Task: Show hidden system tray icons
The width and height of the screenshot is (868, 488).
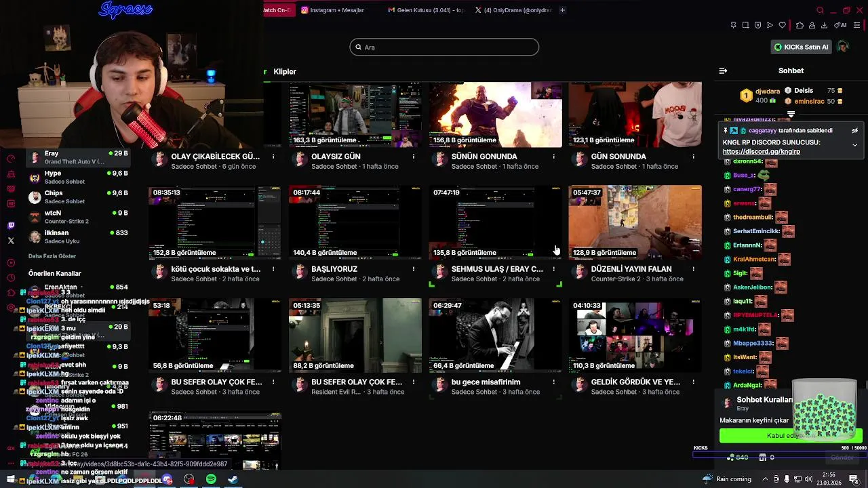Action: (765, 479)
